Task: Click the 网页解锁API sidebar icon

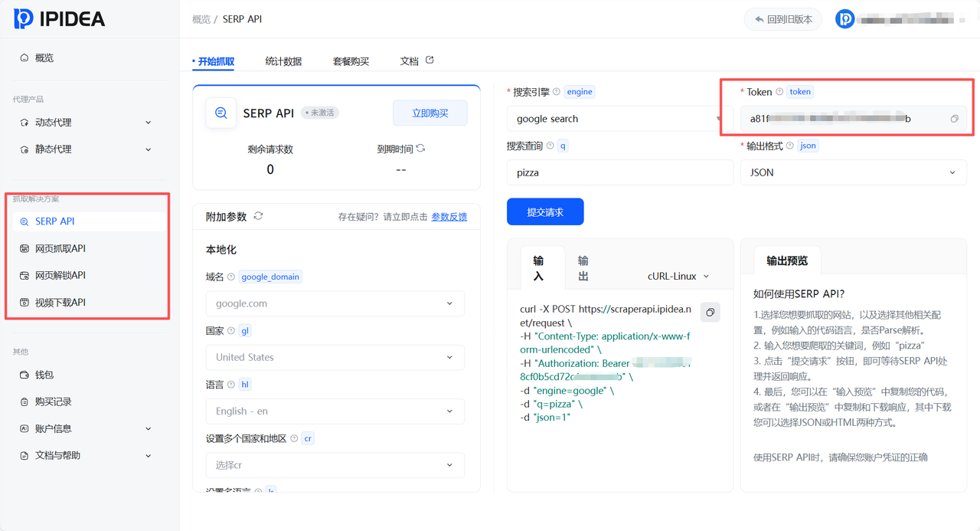Action: click(x=24, y=275)
